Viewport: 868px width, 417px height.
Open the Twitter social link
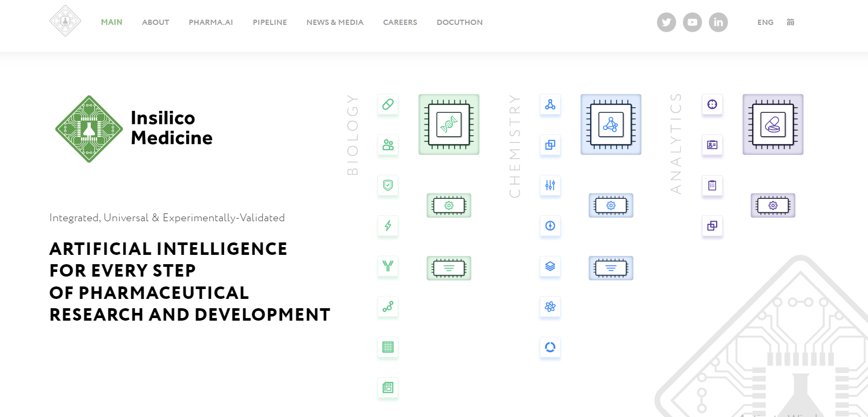tap(666, 22)
